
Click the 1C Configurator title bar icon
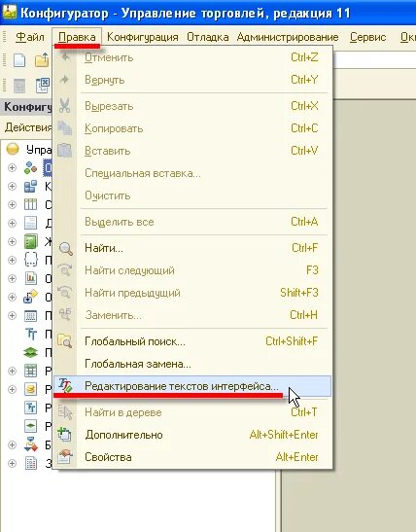coord(9,13)
